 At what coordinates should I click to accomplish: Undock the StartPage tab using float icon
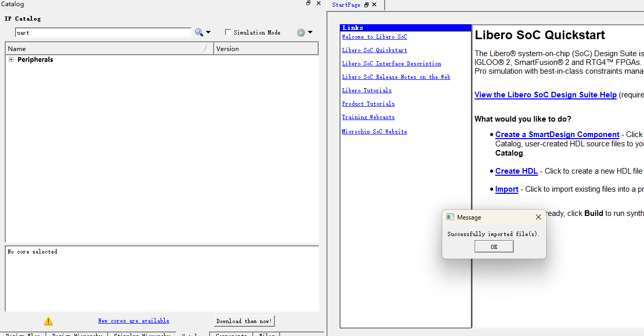point(367,5)
